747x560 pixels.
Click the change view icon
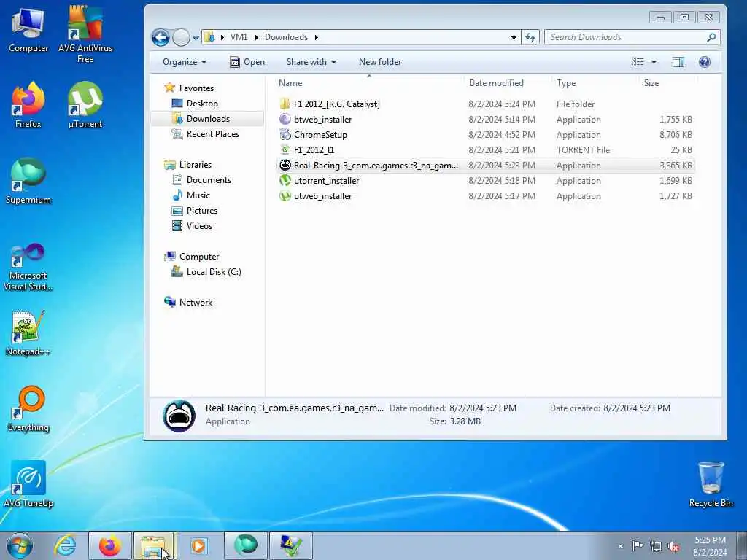point(638,62)
